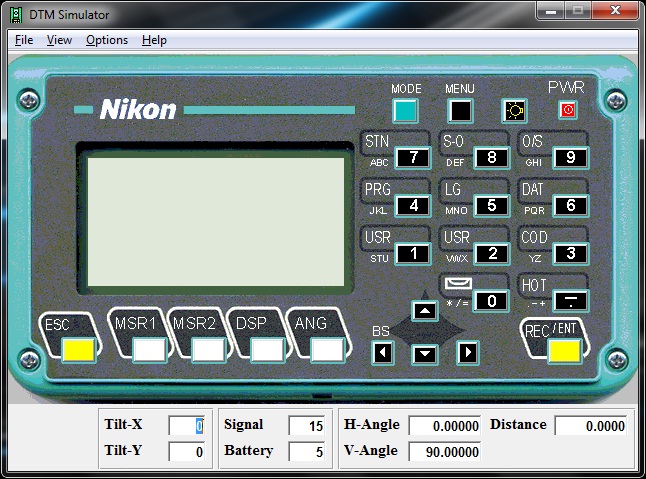Tap the LG number 5 key
The image size is (646, 479).
click(492, 206)
